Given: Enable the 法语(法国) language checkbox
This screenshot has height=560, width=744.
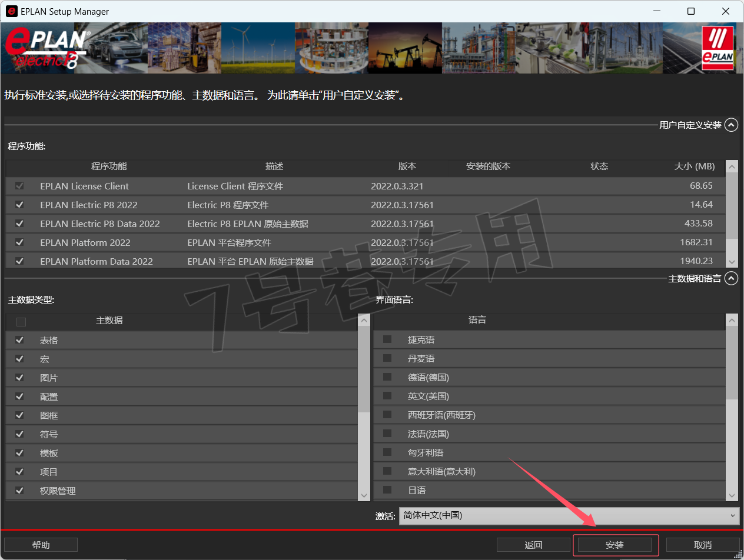Looking at the screenshot, I should 387,434.
